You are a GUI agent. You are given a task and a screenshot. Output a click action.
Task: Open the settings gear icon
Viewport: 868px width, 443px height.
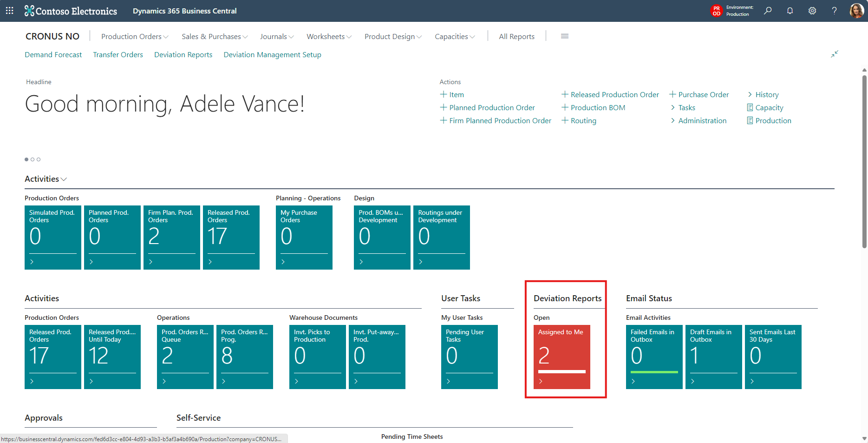pos(812,11)
